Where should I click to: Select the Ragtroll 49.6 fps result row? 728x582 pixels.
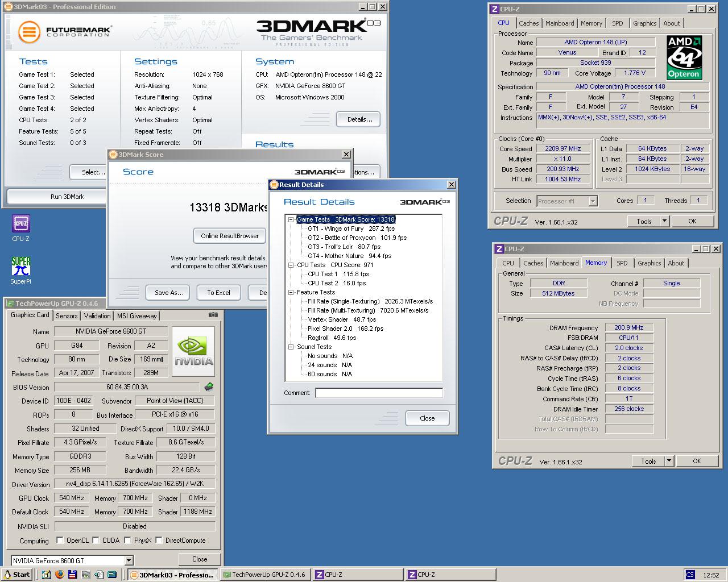(332, 338)
